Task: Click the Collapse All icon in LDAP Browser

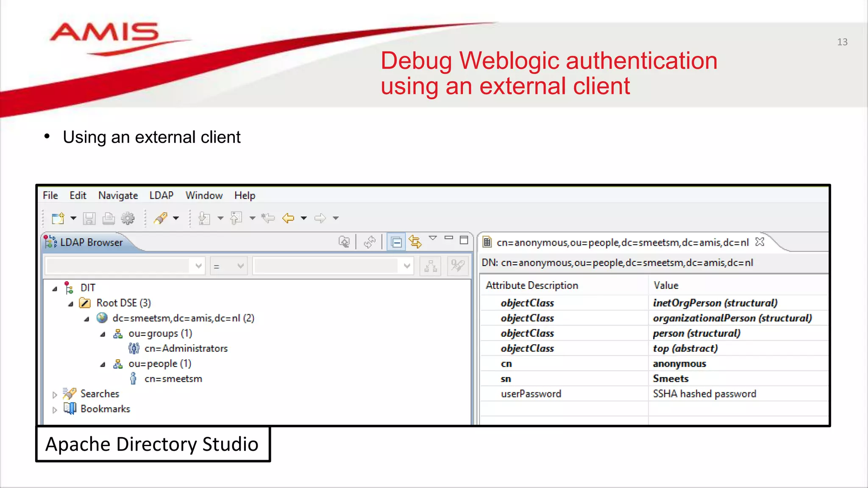Action: point(396,242)
